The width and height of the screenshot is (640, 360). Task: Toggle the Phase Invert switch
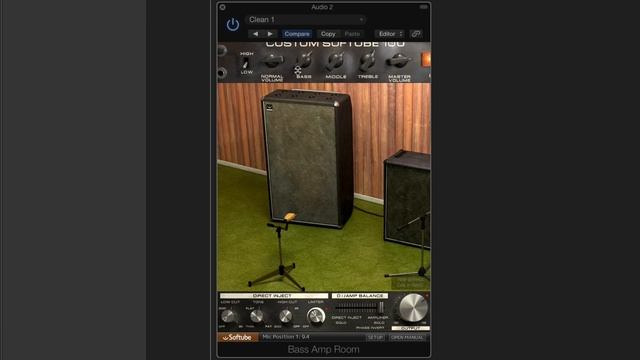[371, 327]
